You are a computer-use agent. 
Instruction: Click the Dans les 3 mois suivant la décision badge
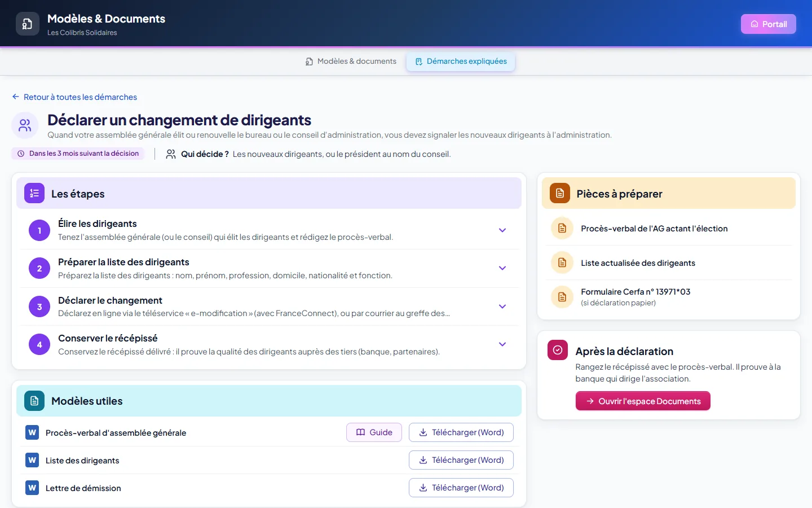pos(78,154)
